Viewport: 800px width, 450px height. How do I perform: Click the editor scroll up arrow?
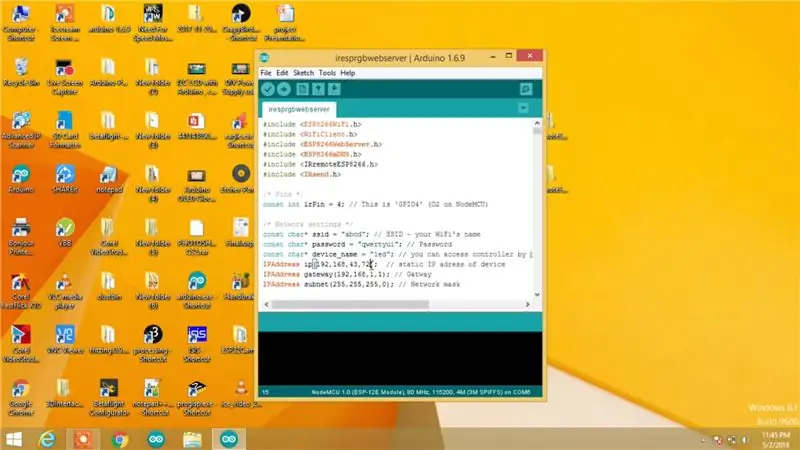537,123
